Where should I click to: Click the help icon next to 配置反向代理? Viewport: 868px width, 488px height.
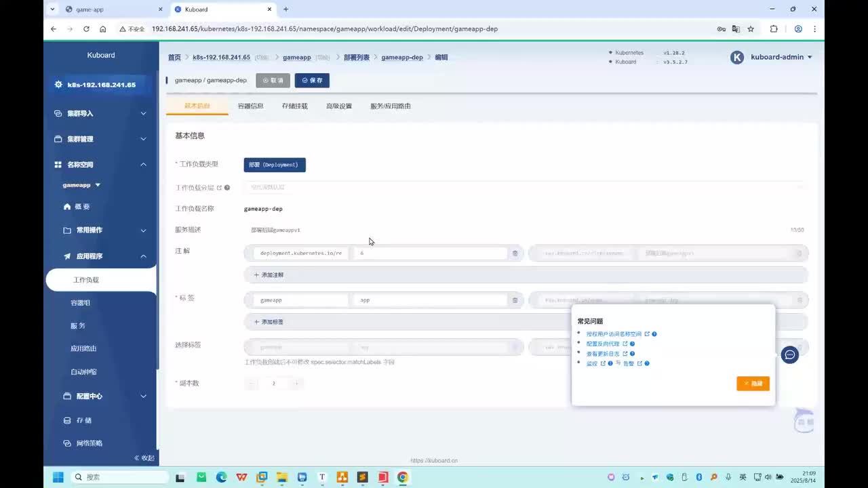pos(633,344)
